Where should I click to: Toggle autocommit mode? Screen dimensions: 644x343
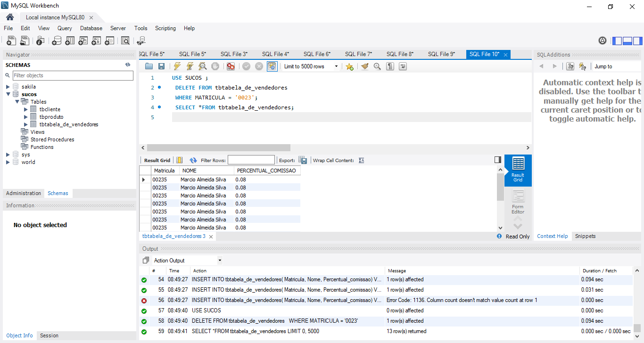(x=272, y=66)
